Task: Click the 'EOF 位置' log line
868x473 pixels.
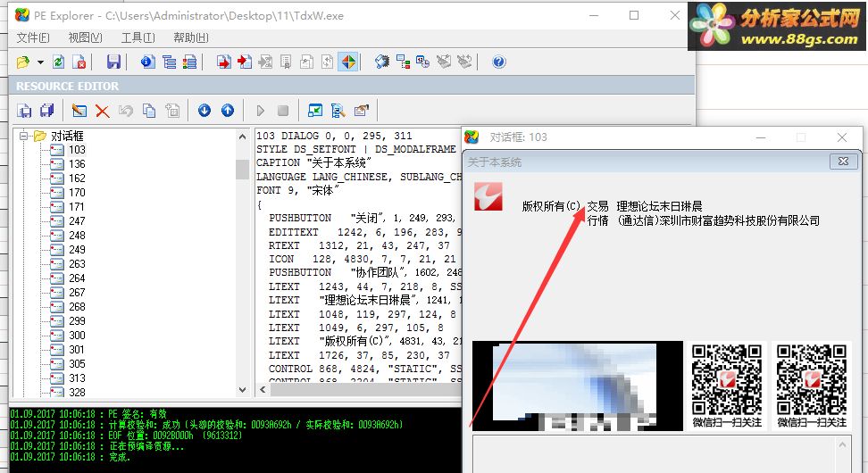Action: [126, 436]
